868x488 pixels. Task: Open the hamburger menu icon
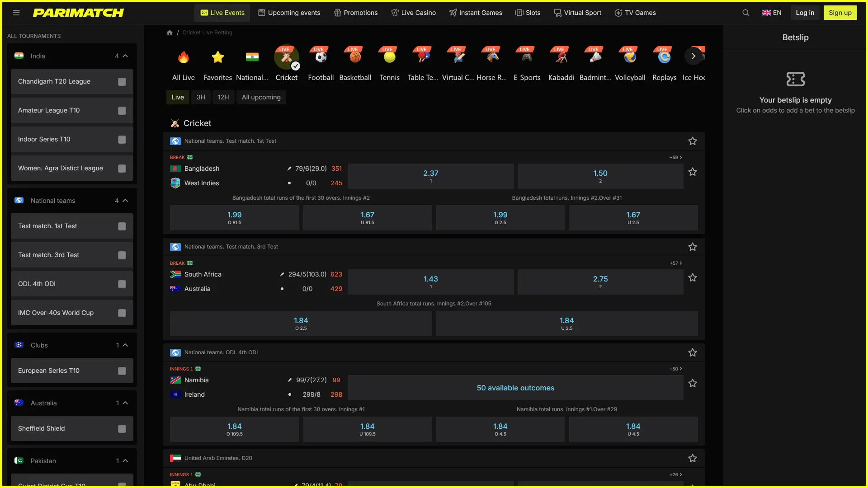point(16,13)
